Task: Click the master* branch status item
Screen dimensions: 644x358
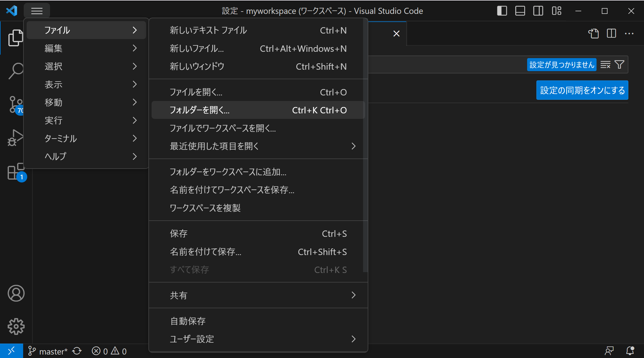Action: click(x=48, y=351)
